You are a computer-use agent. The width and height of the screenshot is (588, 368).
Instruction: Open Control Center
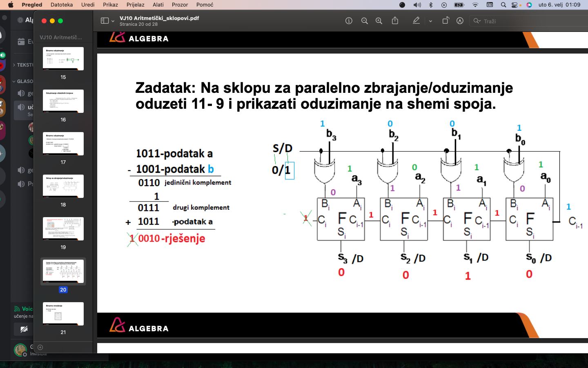click(515, 5)
